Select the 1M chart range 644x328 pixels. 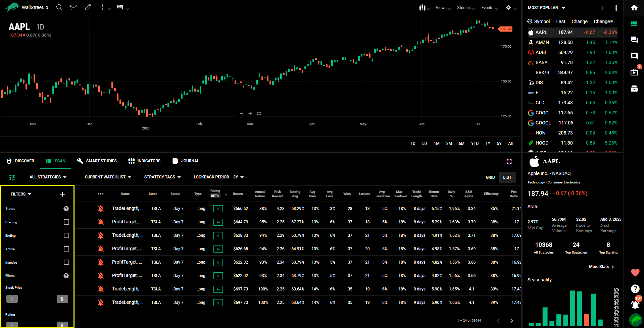pyautogui.click(x=437, y=144)
